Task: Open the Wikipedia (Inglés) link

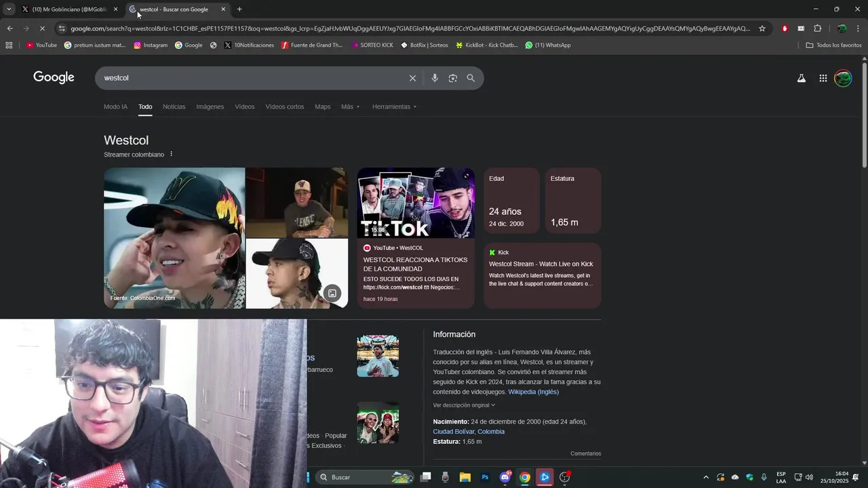Action: (534, 392)
